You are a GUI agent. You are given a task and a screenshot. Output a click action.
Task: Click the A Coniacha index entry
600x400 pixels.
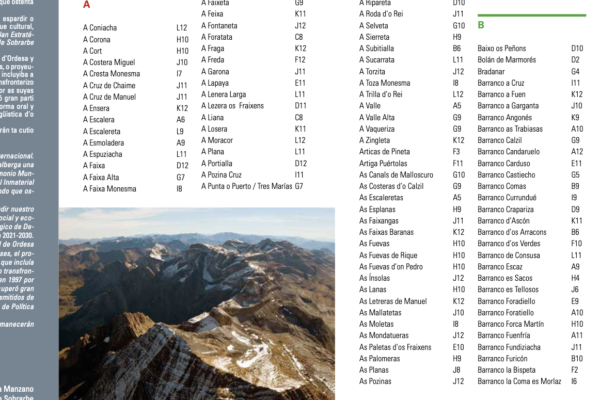[105, 28]
